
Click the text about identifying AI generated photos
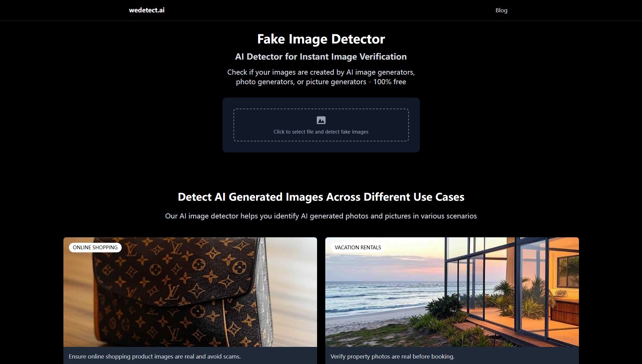(x=321, y=216)
